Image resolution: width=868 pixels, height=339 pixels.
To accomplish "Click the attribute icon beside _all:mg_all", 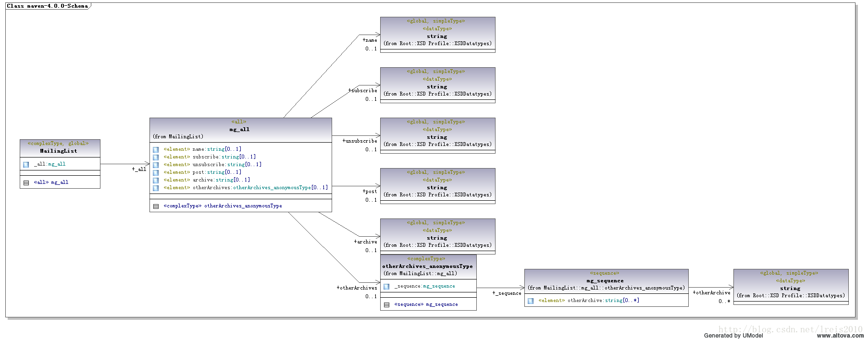I will (26, 165).
